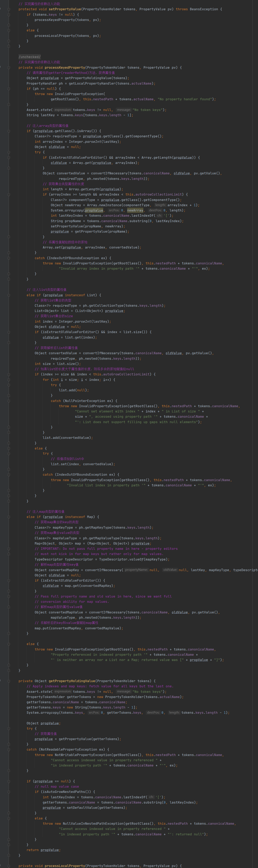Click list.set(index, convertedValue) statement

tap(83, 464)
